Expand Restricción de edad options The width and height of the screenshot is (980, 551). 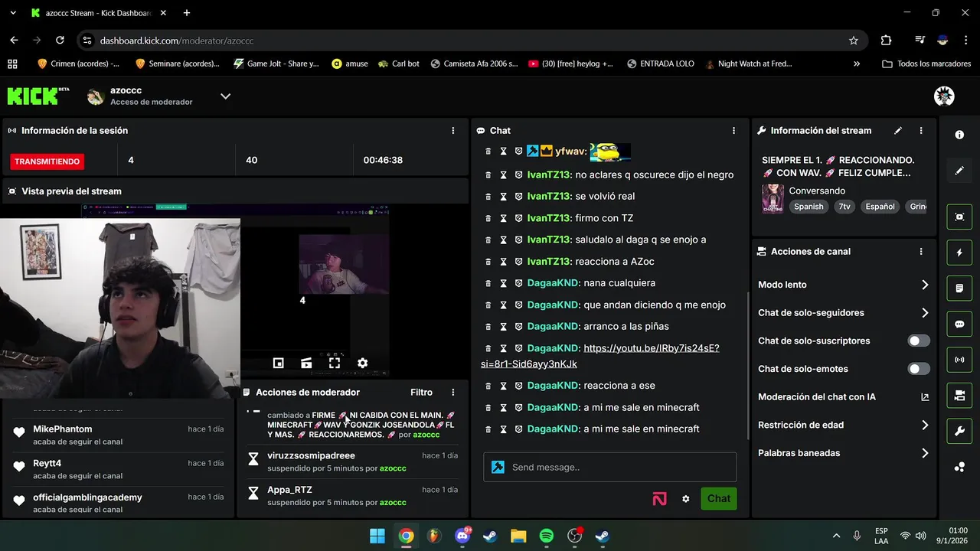(x=843, y=425)
